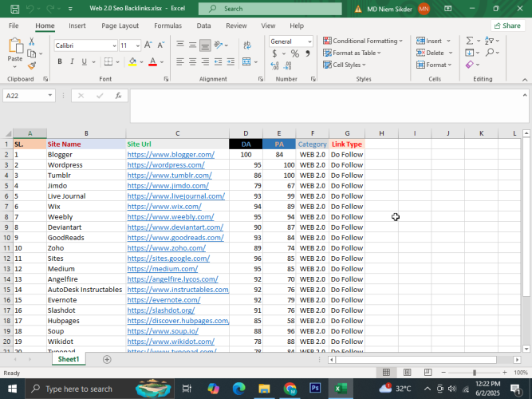532x399 pixels.
Task: Set Bottom Align for cell text
Action: click(205, 45)
